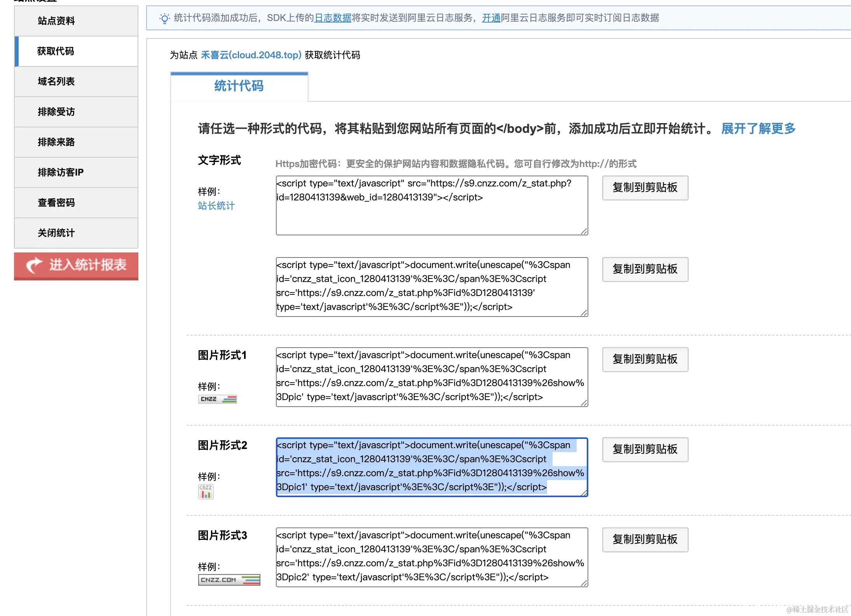Focus the 图片形式1 code box
Image resolution: width=851 pixels, height=616 pixels.
click(x=432, y=377)
